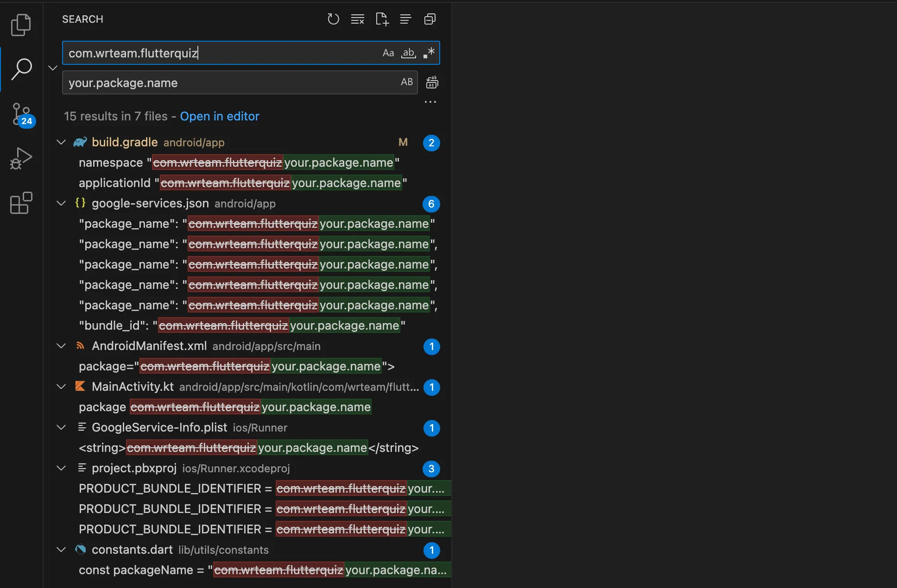897x588 pixels.
Task: Collapse the google-services.json results
Action: coord(61,203)
